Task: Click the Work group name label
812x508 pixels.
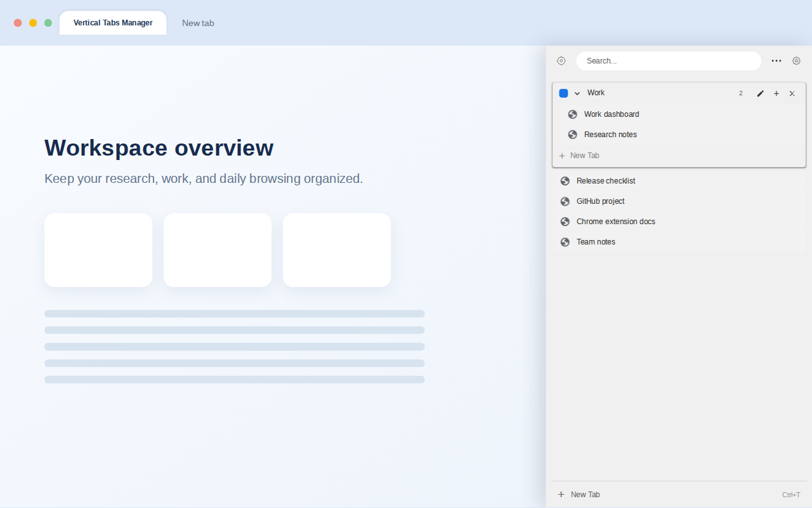Action: pos(596,93)
